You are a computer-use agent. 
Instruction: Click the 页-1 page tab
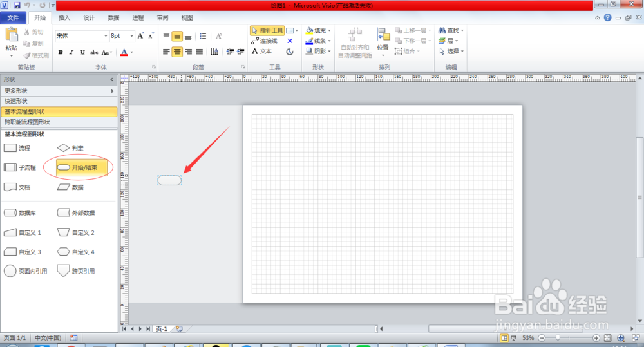pos(162,328)
